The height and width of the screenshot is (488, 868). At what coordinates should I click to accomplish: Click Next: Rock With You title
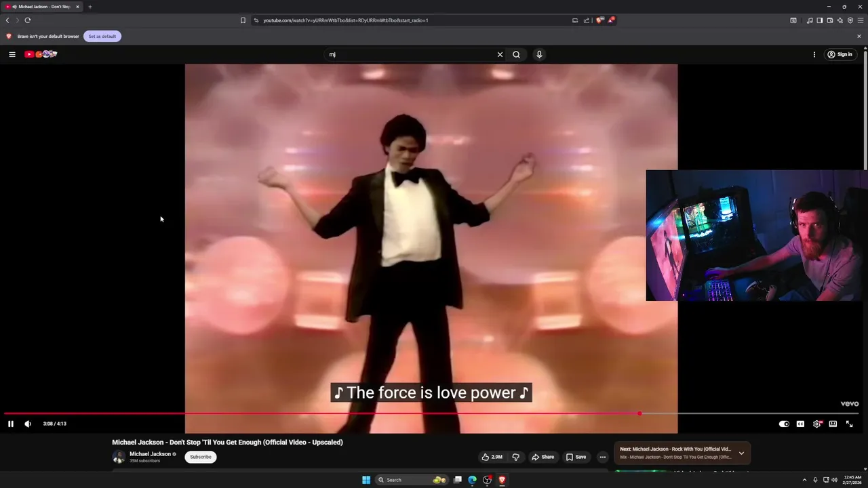[x=675, y=449]
